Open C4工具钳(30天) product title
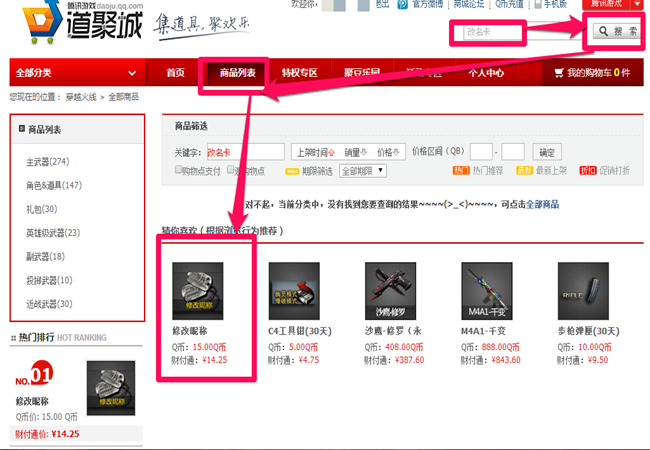The width and height of the screenshot is (650, 450). (300, 331)
